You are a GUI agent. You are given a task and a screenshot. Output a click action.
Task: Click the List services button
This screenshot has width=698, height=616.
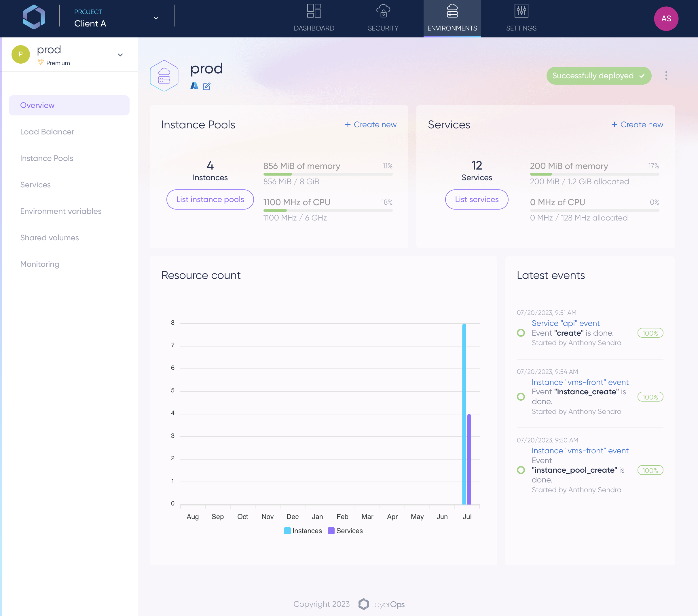[477, 199]
